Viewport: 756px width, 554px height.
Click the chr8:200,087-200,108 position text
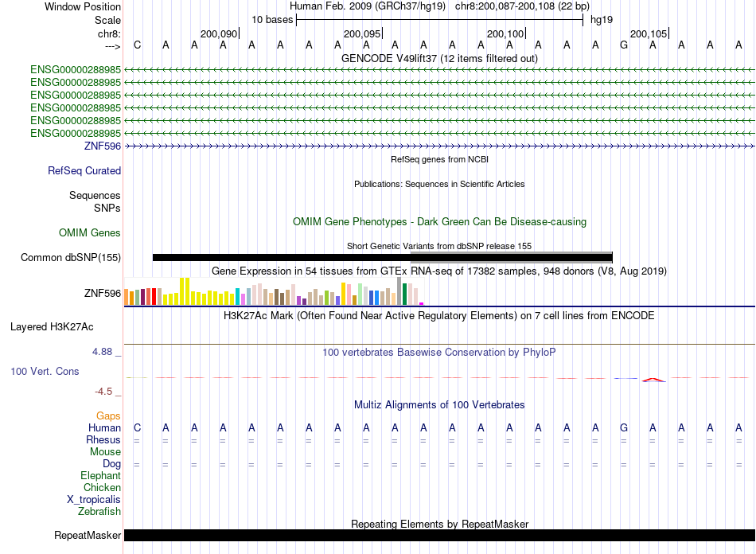[x=522, y=6]
